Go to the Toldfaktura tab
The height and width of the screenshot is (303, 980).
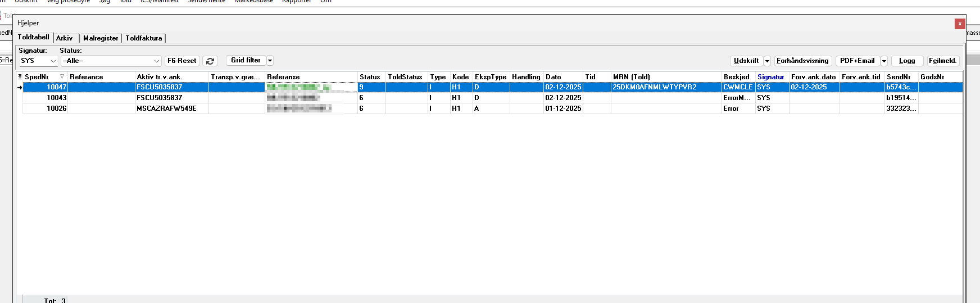pos(144,38)
